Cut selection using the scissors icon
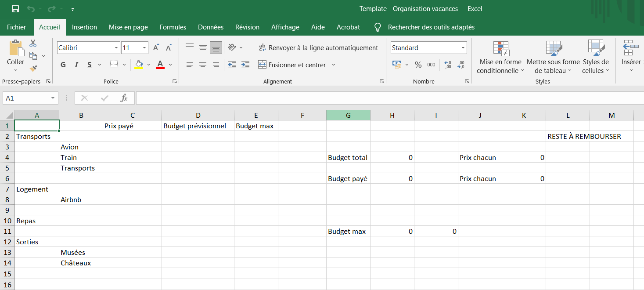Viewport: 644px width, 290px height. [32, 42]
